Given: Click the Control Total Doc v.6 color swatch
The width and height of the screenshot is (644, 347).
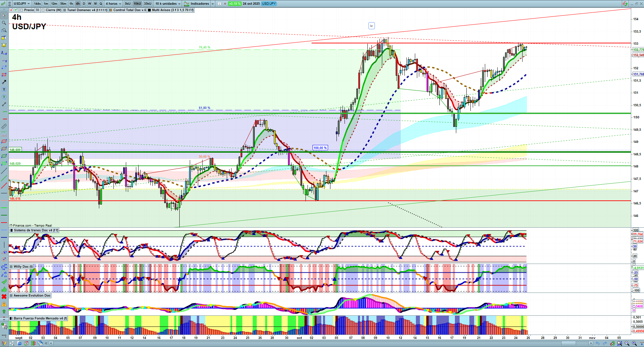Looking at the screenshot, I should click(x=111, y=10).
